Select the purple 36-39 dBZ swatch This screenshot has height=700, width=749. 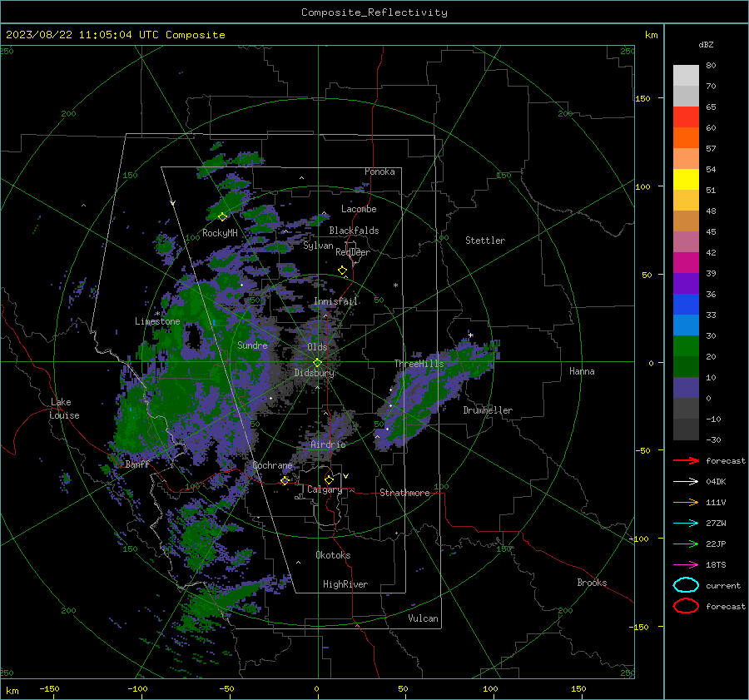686,283
